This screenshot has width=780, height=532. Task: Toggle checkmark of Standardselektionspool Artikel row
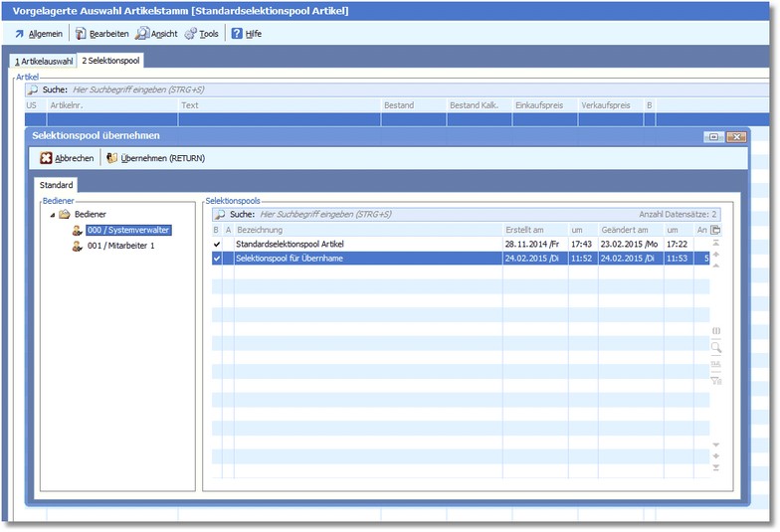tap(217, 244)
